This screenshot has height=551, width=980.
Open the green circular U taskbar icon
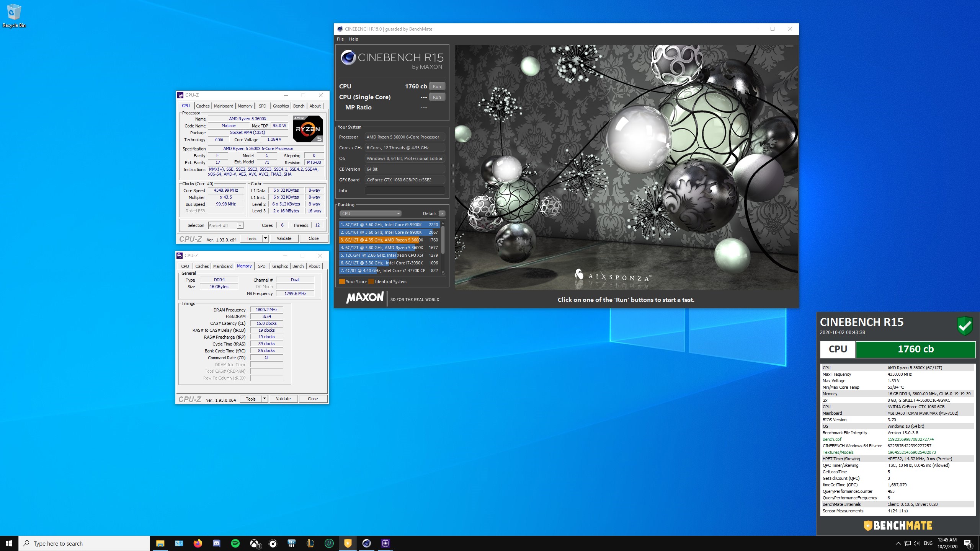coord(329,543)
